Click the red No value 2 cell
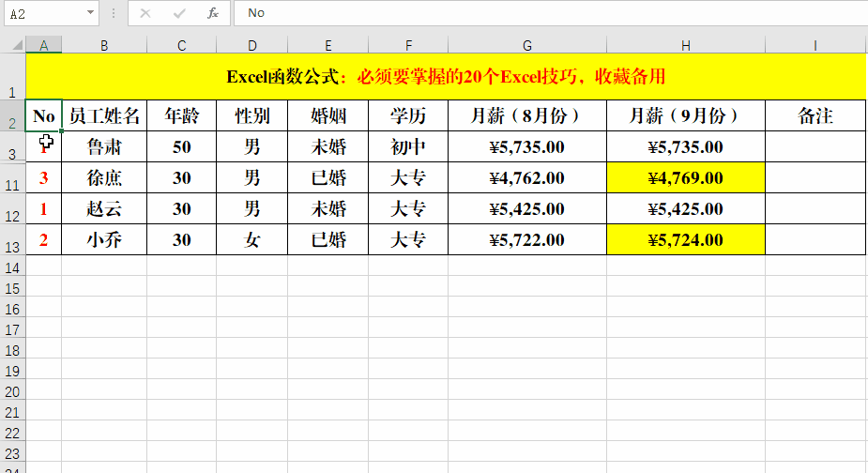The image size is (868, 473). pyautogui.click(x=44, y=240)
